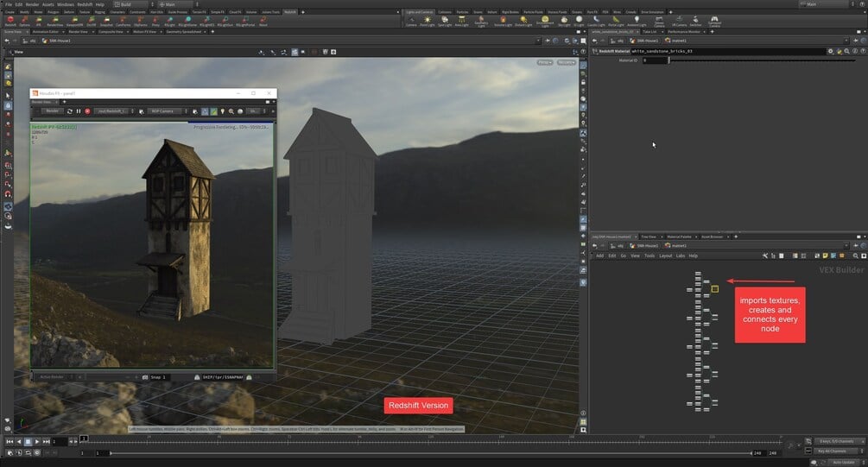Image resolution: width=868 pixels, height=467 pixels.
Task: Click the obj path button in the scene view
Action: (29, 41)
